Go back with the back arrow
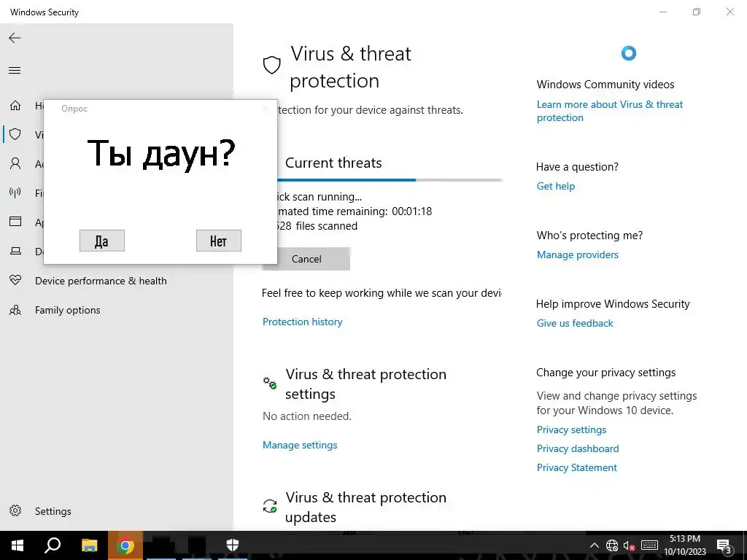Viewport: 747px width, 560px height. (15, 38)
